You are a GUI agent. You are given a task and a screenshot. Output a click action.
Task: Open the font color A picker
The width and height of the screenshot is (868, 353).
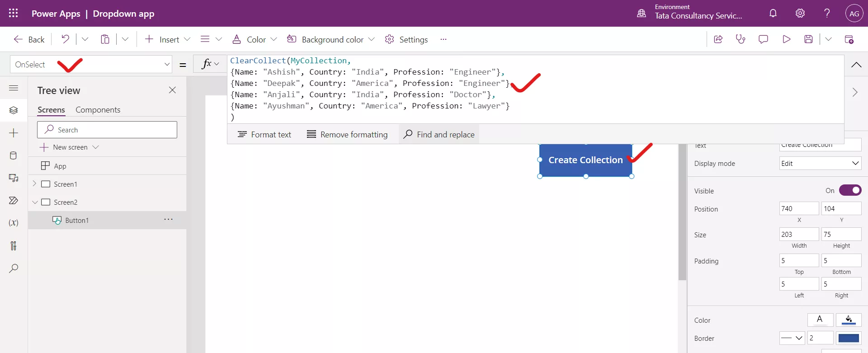pos(820,320)
